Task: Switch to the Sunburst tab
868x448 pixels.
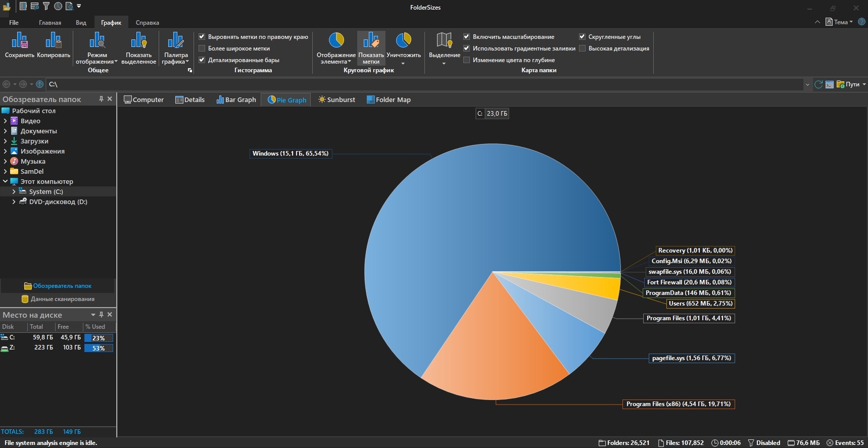Action: coord(336,100)
